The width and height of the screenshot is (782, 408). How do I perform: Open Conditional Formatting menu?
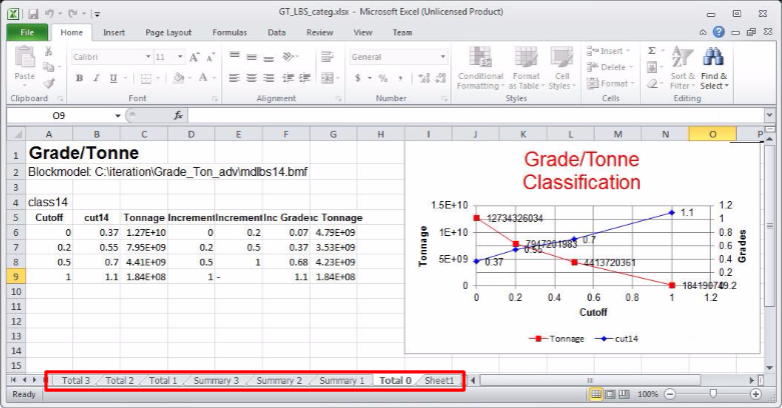click(x=480, y=68)
